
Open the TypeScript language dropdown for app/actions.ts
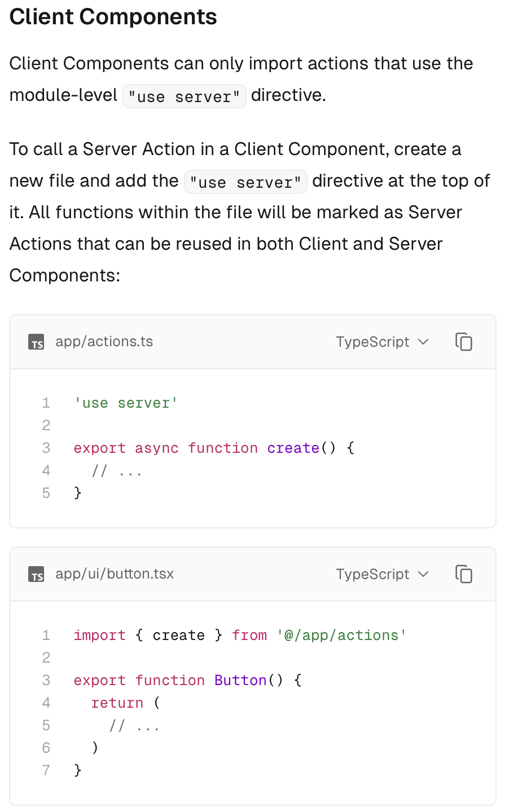tap(382, 342)
